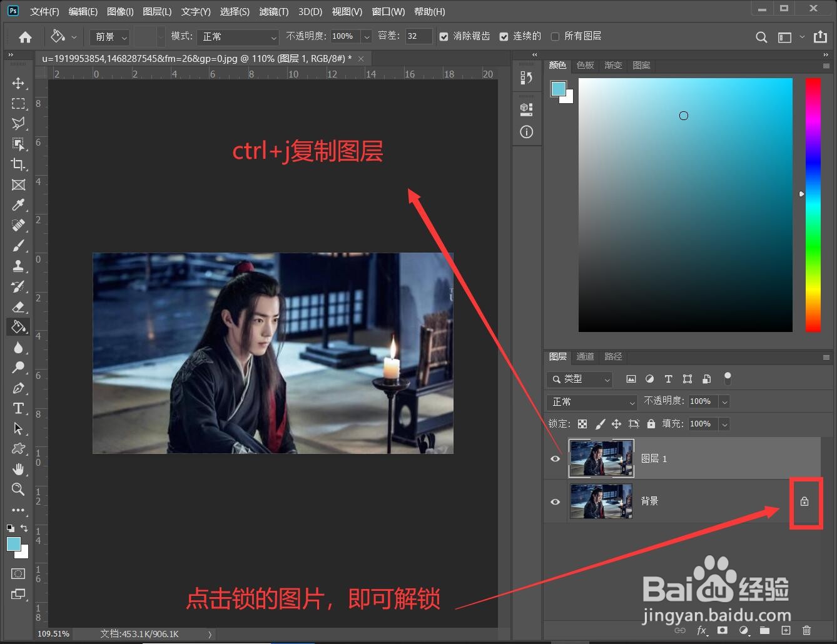Image resolution: width=837 pixels, height=644 pixels.
Task: Click the rainbow hue slider strip
Action: tap(813, 205)
